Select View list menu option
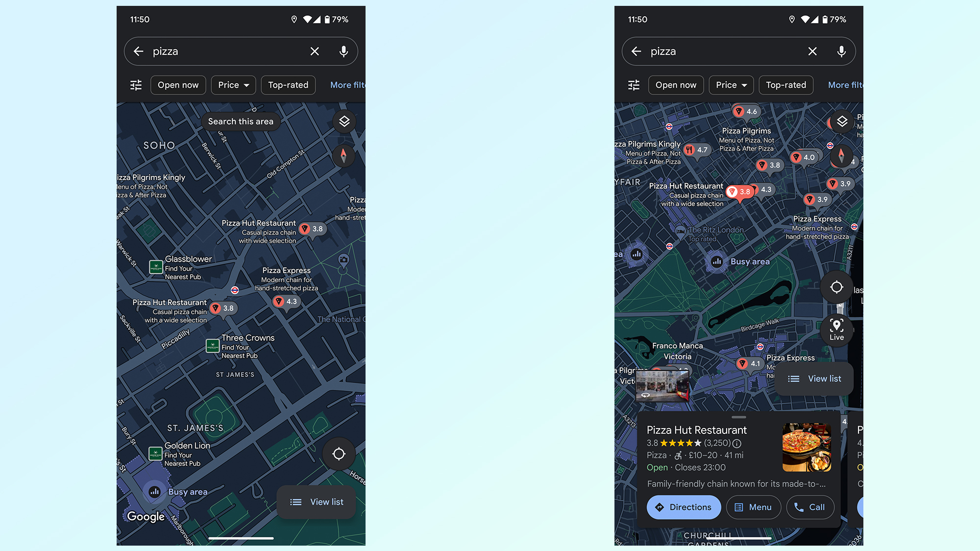980x551 pixels. click(316, 501)
